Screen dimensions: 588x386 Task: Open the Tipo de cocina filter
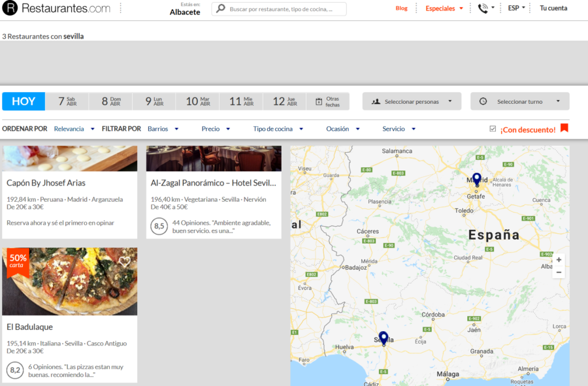278,129
